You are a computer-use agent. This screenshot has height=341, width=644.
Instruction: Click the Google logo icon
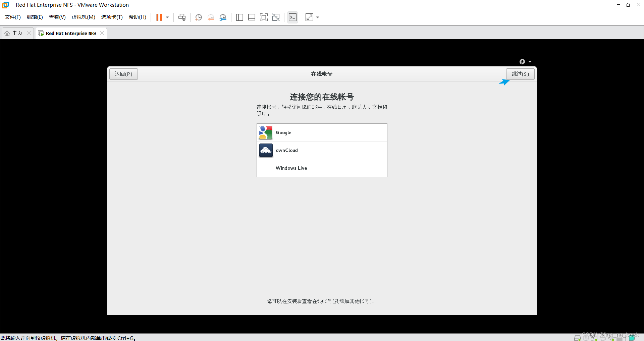point(266,132)
